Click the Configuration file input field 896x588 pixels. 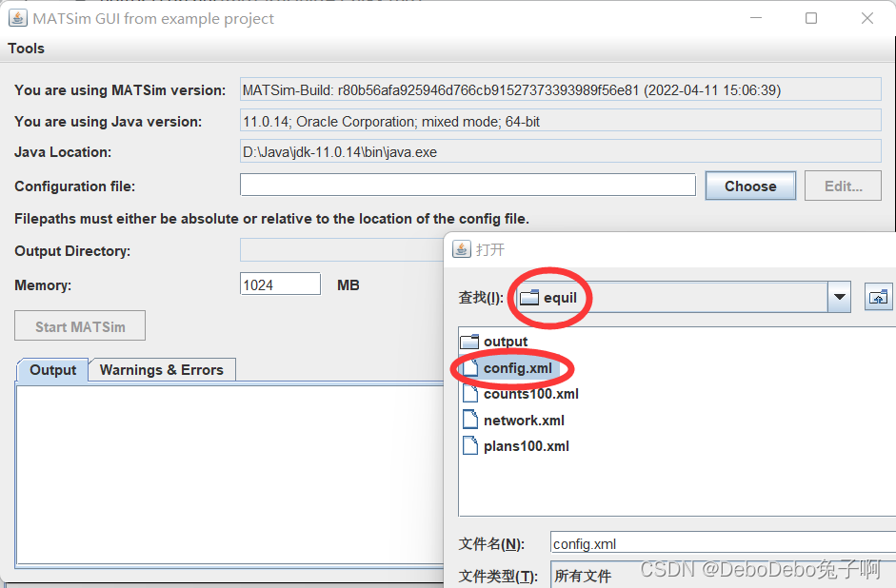tap(468, 185)
